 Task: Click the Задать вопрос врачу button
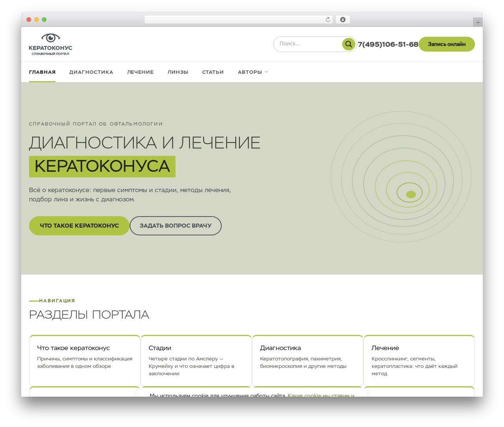176,226
